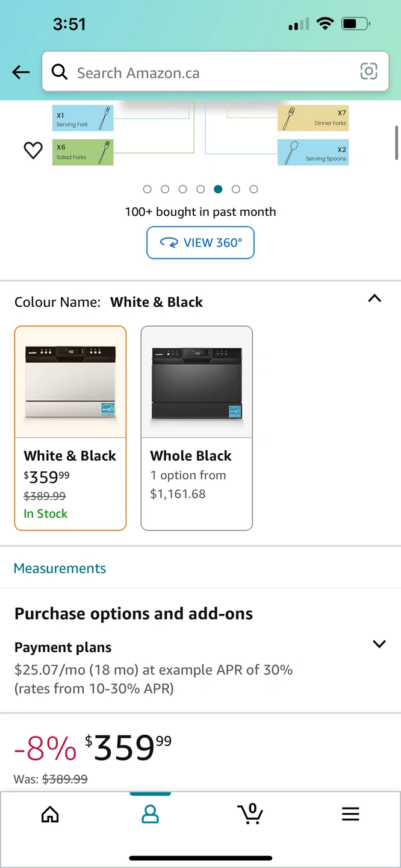Tap the back arrow icon
The height and width of the screenshot is (868, 401).
(21, 73)
